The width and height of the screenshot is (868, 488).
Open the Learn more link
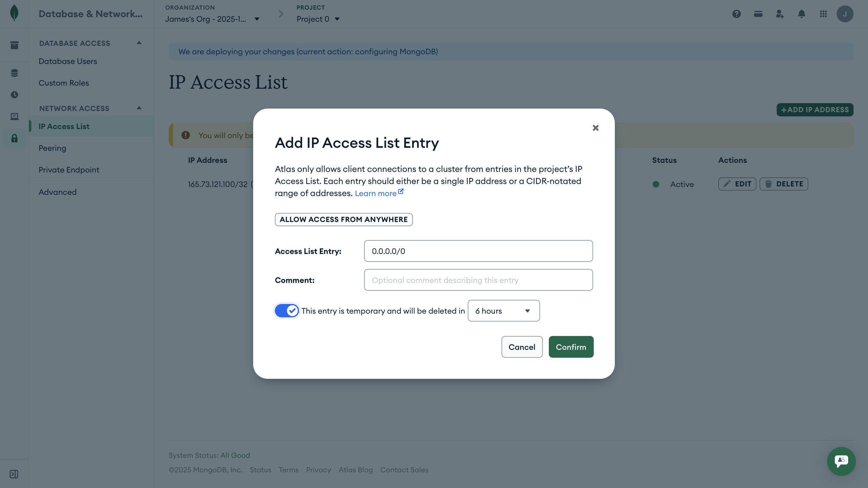pyautogui.click(x=376, y=193)
